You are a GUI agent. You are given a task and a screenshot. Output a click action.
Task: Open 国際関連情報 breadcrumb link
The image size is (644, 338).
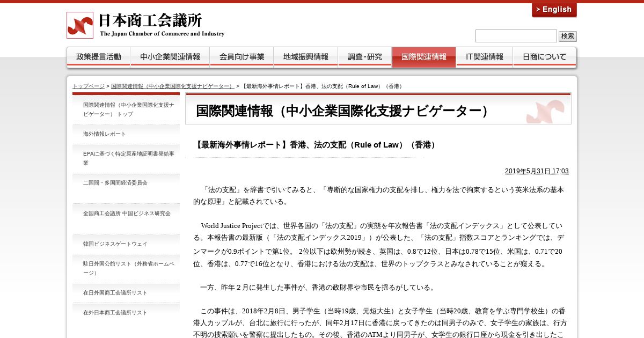[173, 86]
